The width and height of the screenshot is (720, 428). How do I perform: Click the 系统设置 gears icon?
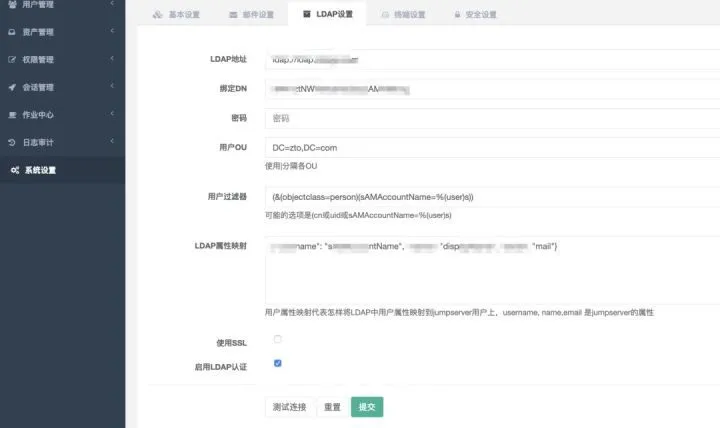(x=15, y=170)
